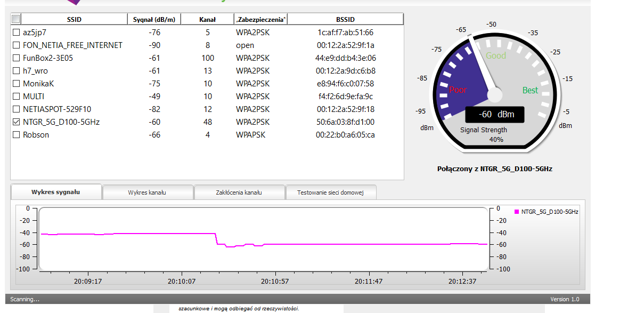Viewport: 644px width, 313px height.
Task: Toggle the select-all checkbox in table header
Action: tap(16, 19)
